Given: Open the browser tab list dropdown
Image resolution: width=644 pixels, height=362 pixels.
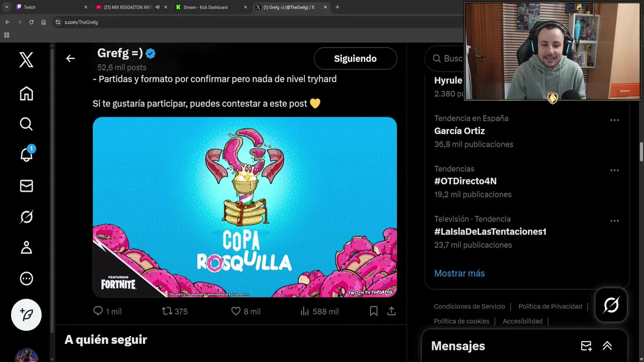Looking at the screenshot, I should coord(7,7).
